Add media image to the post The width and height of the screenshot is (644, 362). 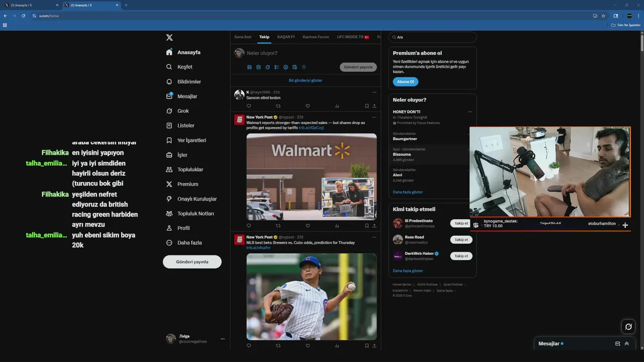tap(250, 67)
